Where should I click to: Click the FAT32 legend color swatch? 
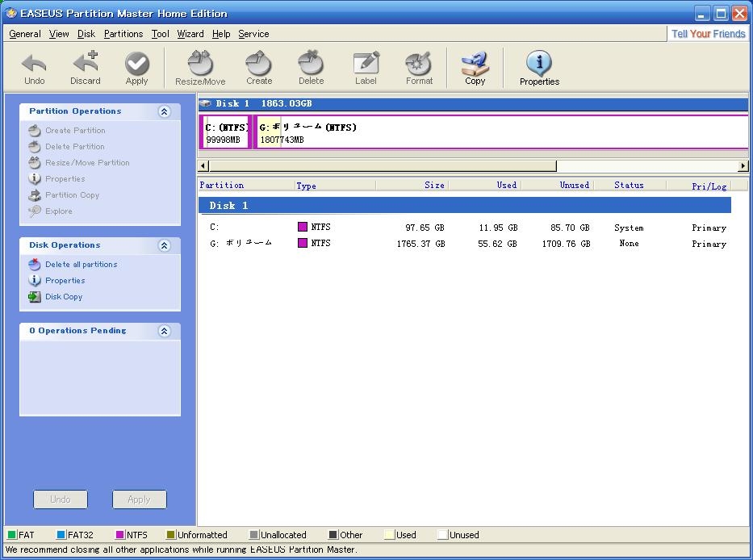pos(61,534)
